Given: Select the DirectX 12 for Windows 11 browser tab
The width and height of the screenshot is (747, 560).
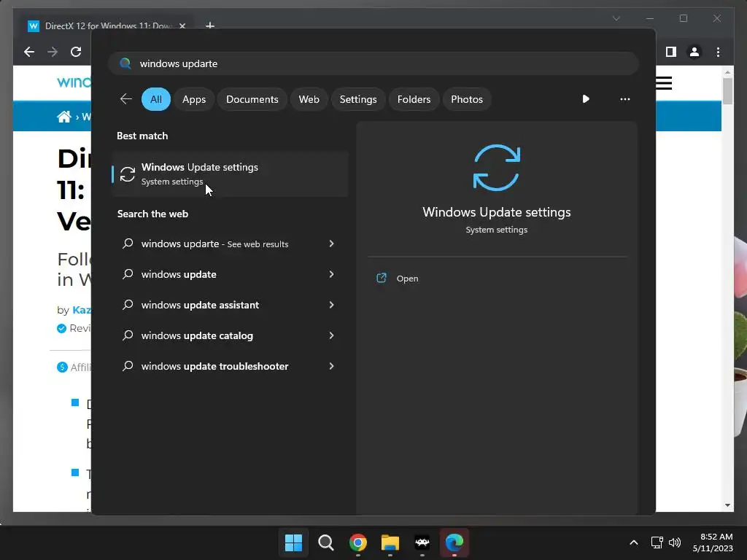Looking at the screenshot, I should tap(107, 26).
